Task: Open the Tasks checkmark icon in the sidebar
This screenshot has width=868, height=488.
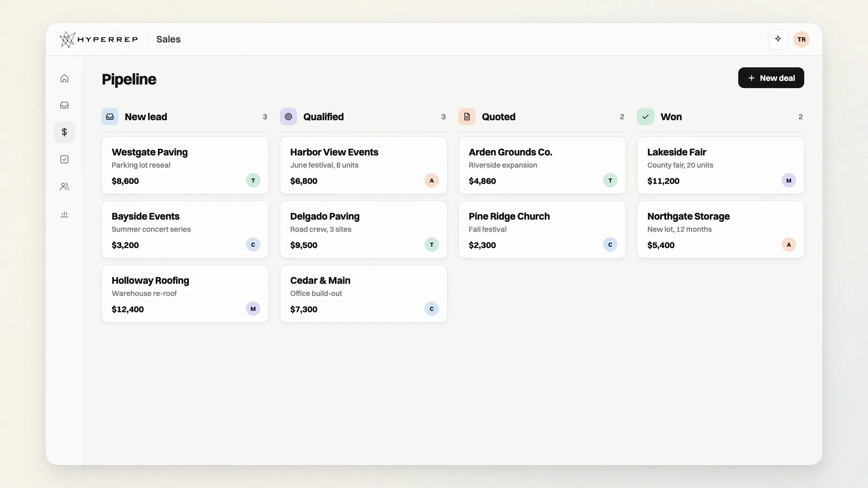Action: click(x=64, y=160)
